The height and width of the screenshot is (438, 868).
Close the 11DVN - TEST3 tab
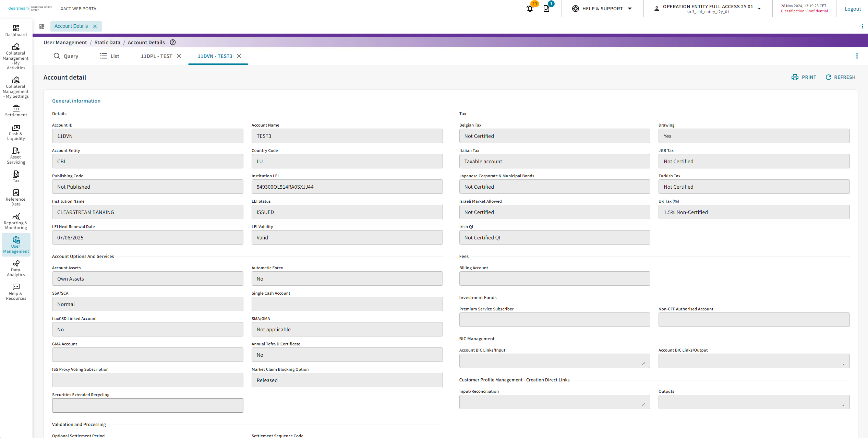pyautogui.click(x=239, y=56)
